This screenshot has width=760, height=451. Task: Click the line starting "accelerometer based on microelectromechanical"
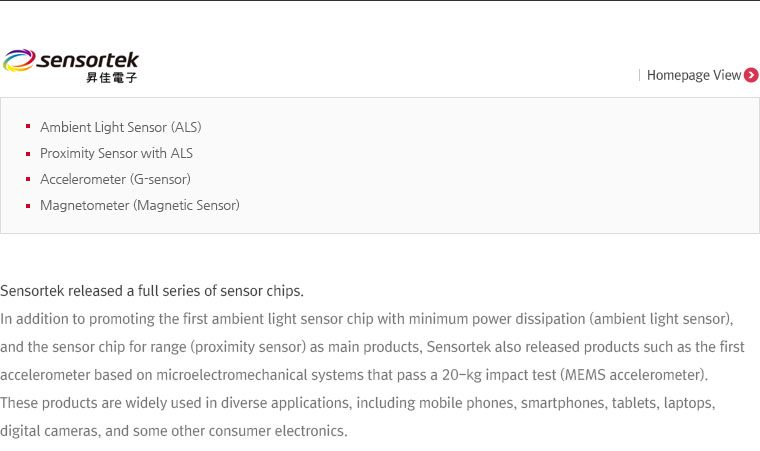tap(354, 375)
